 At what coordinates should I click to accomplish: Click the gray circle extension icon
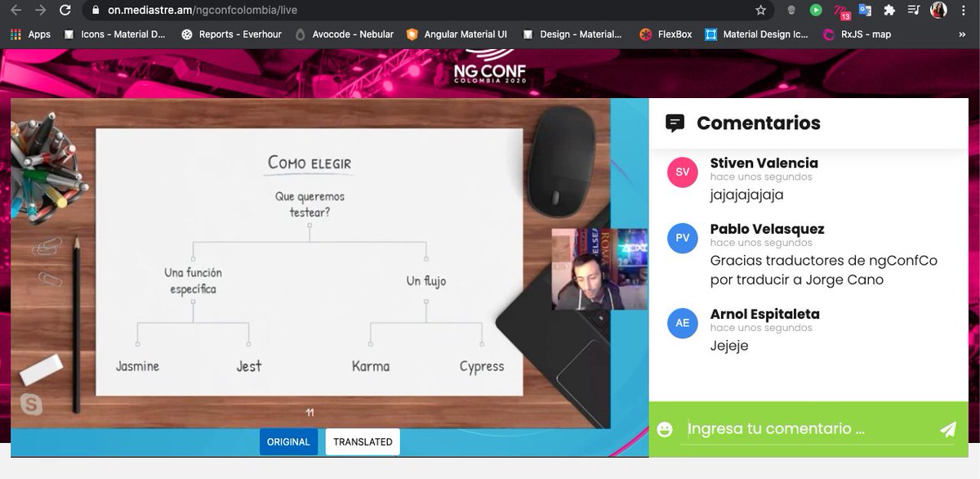pos(791,11)
